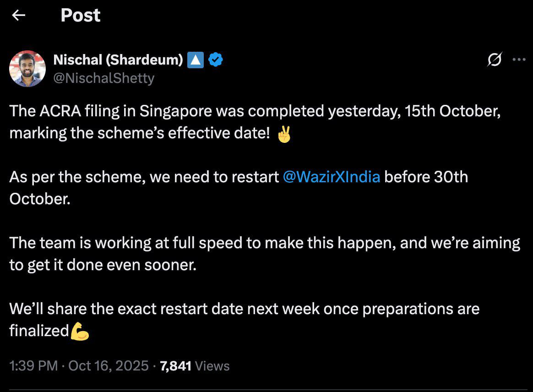Click the Shardeum triangle affiliation badge
This screenshot has height=392, width=533.
(x=196, y=60)
